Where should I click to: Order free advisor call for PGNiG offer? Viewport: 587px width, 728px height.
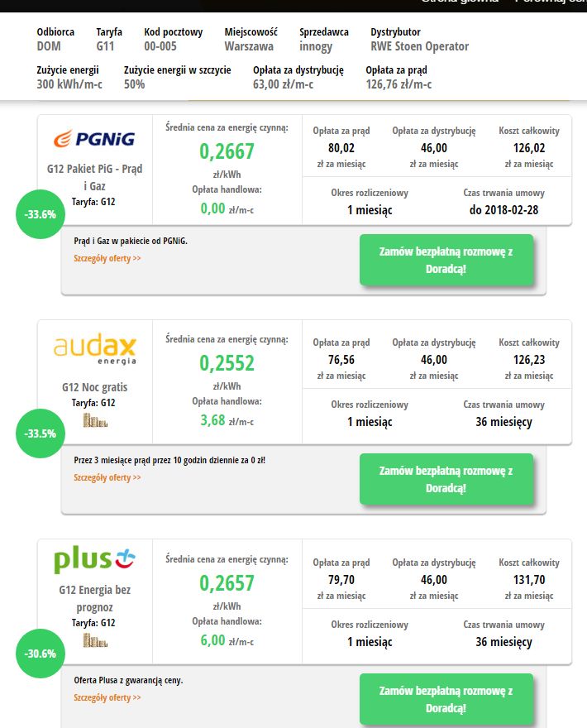[446, 260]
